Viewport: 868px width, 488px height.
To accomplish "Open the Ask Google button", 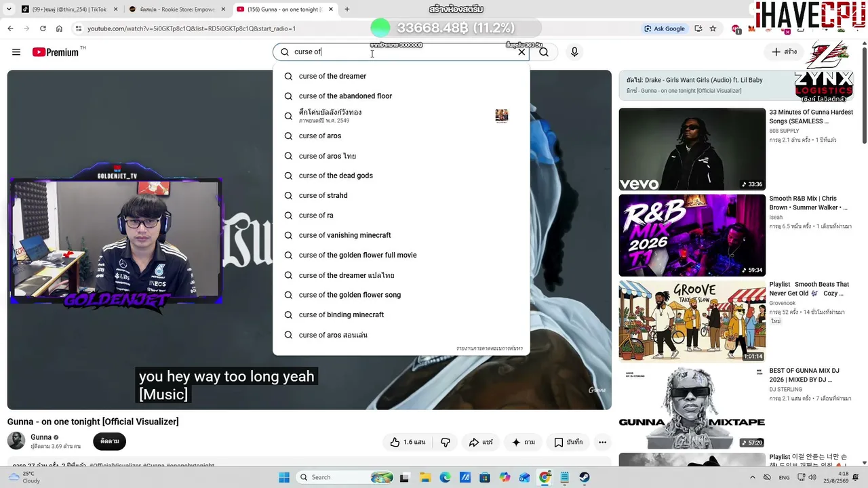I will click(665, 28).
